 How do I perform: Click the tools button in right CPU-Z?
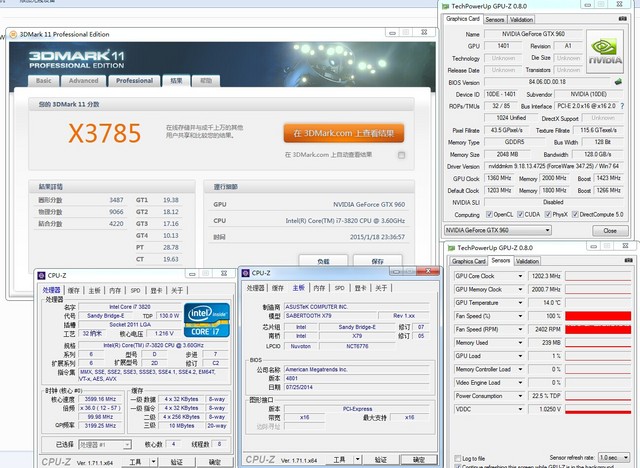(x=339, y=459)
